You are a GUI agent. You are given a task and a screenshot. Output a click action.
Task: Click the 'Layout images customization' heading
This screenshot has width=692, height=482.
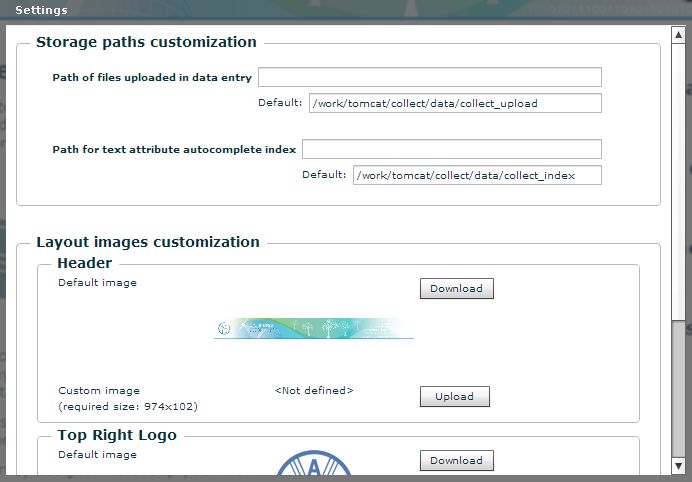148,242
